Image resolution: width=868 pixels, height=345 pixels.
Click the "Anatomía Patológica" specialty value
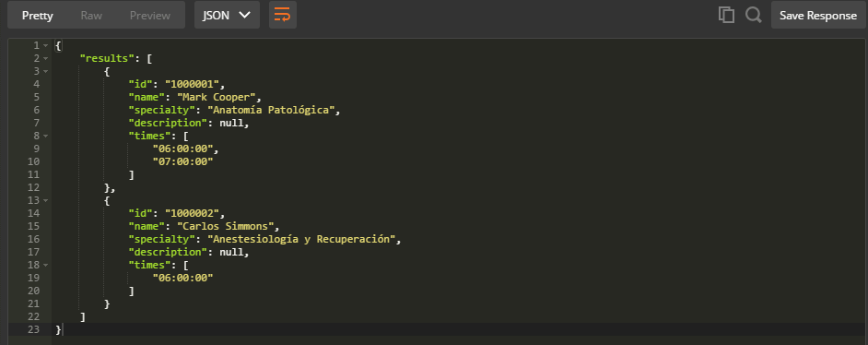pyautogui.click(x=271, y=110)
